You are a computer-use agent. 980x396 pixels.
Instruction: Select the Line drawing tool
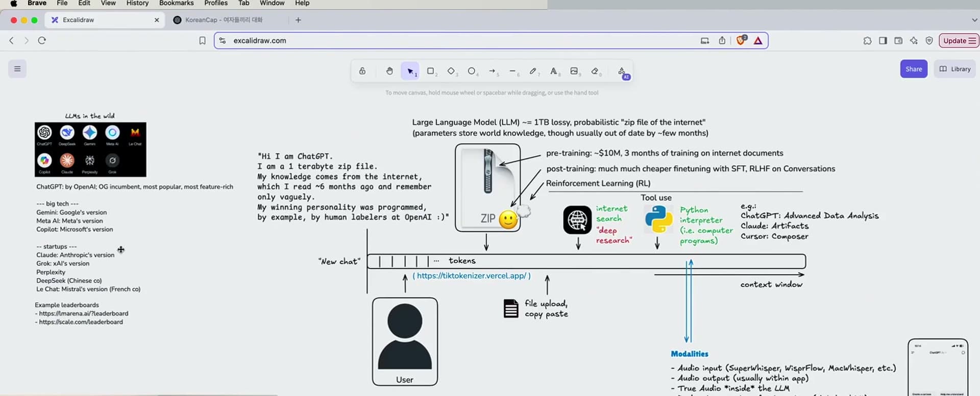click(x=512, y=71)
